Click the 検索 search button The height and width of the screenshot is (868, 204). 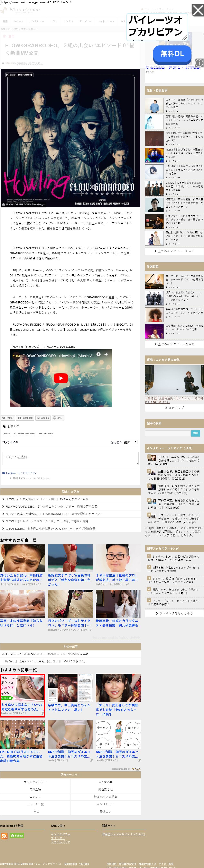click(196, 433)
